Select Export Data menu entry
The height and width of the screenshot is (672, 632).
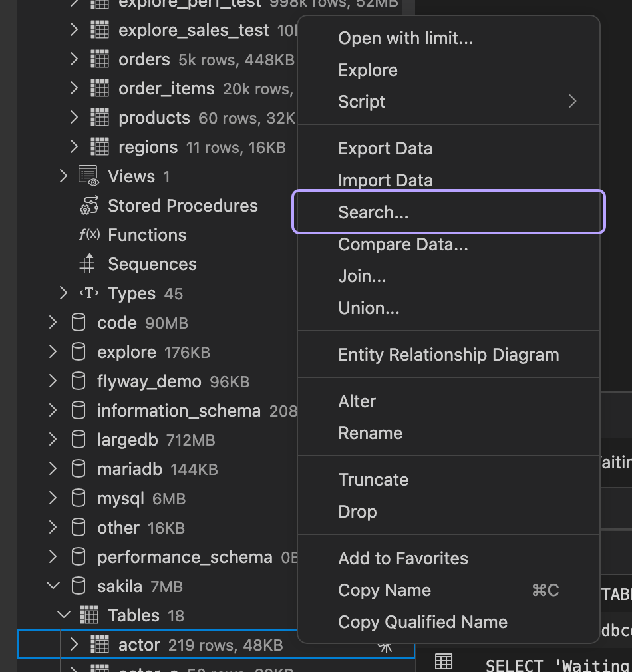pyautogui.click(x=448, y=148)
